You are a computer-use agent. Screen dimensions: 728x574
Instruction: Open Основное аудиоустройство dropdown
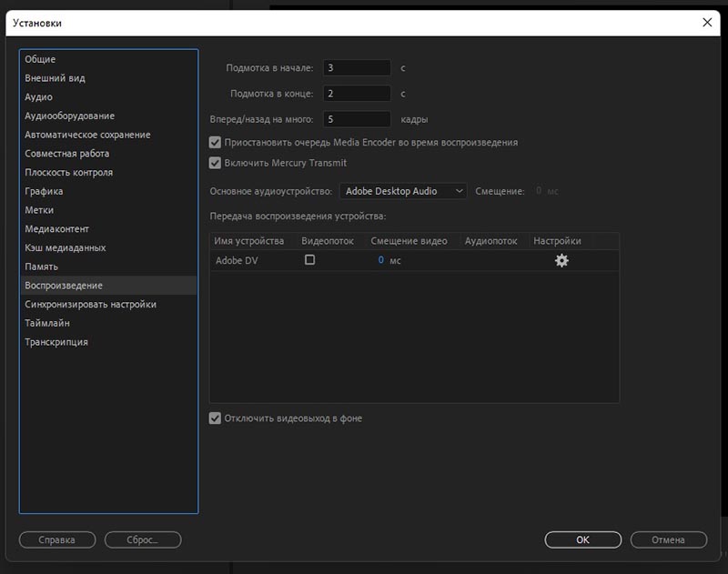pyautogui.click(x=403, y=191)
